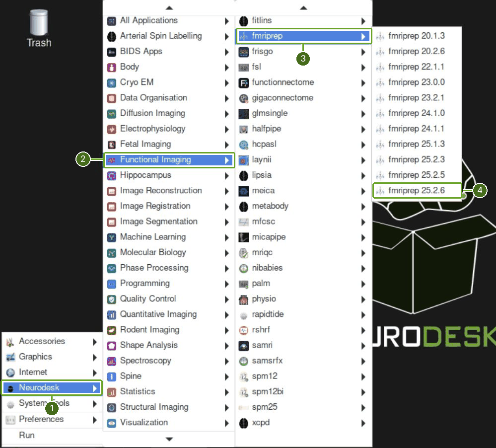Launch fmriprep 20.1.3

click(417, 36)
